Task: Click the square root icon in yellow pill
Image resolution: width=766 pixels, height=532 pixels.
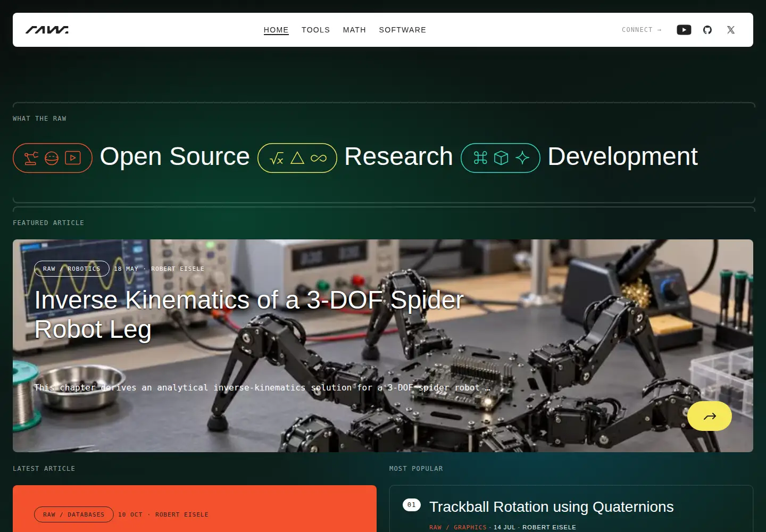Action: tap(277, 158)
